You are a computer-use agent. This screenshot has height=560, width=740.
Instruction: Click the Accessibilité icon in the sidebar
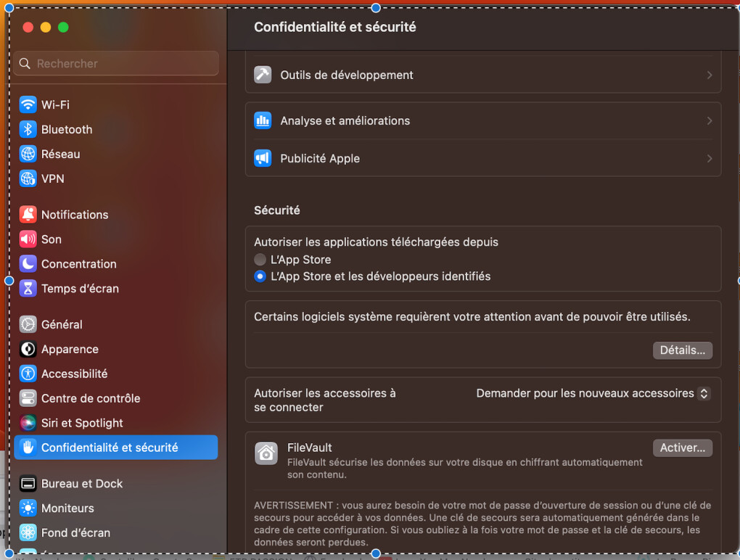click(28, 374)
